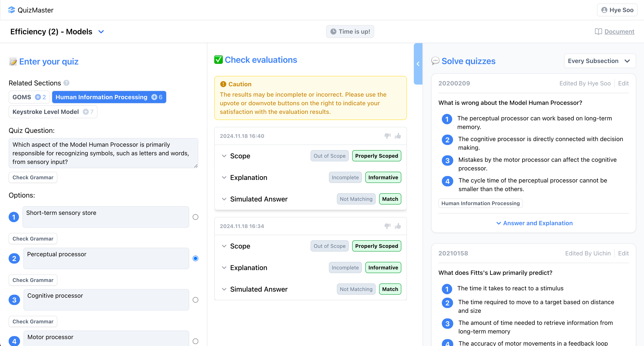Viewport: 644px width, 346px height.
Task: Expand Answer and Explanation for quiz 20200209
Action: (x=534, y=223)
